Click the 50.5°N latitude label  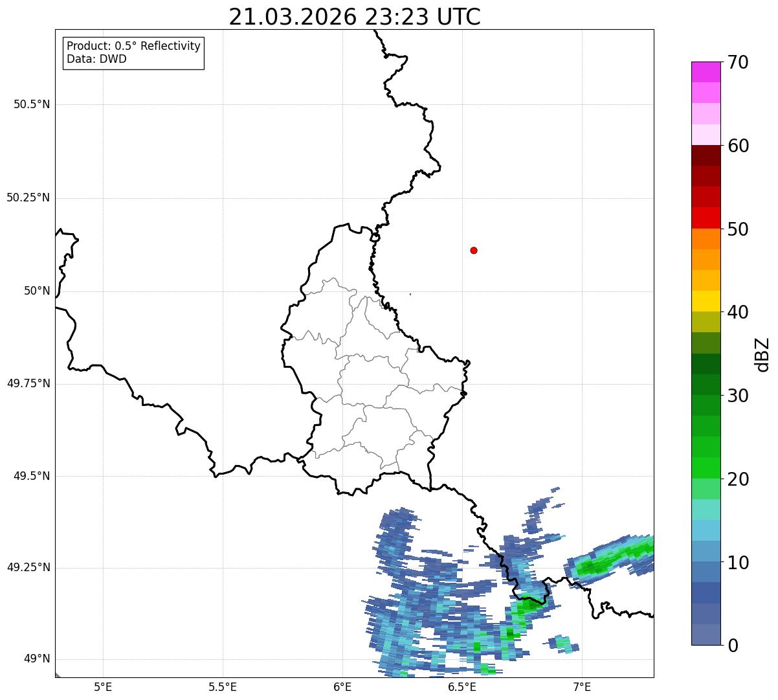pyautogui.click(x=32, y=104)
